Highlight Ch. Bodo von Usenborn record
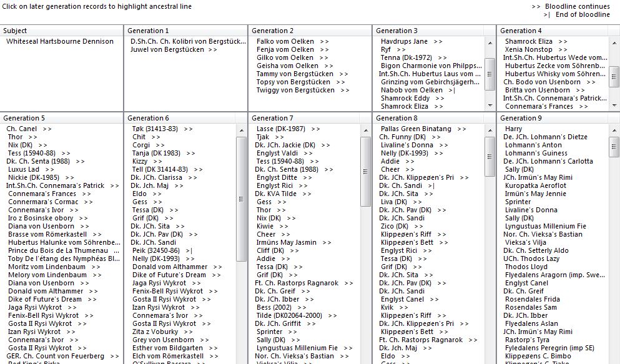Viewport: 620px width, 364px height. coord(549,82)
